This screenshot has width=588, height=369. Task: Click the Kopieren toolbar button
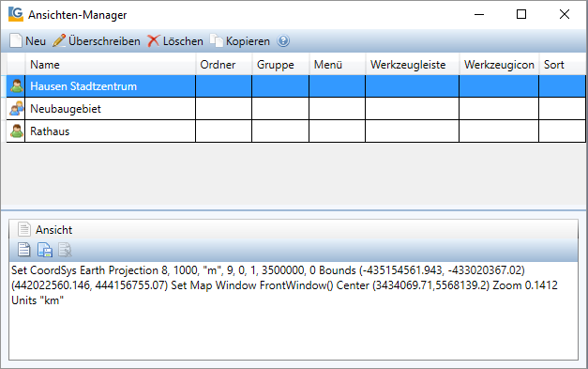240,41
